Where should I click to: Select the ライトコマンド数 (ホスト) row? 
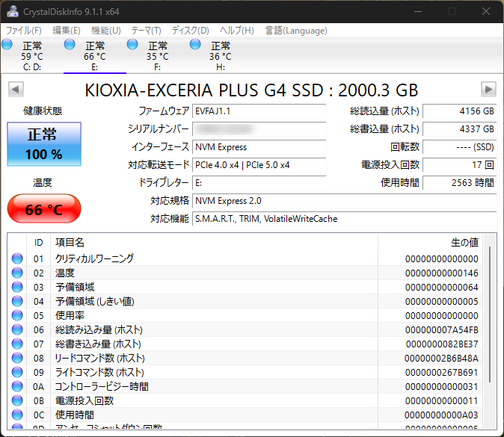245,372
